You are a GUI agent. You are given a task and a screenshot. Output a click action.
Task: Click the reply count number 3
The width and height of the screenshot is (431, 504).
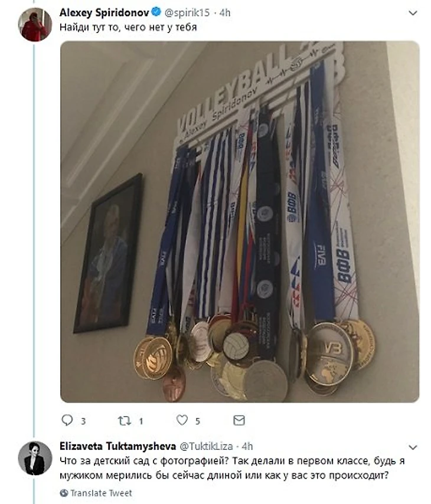(x=83, y=421)
